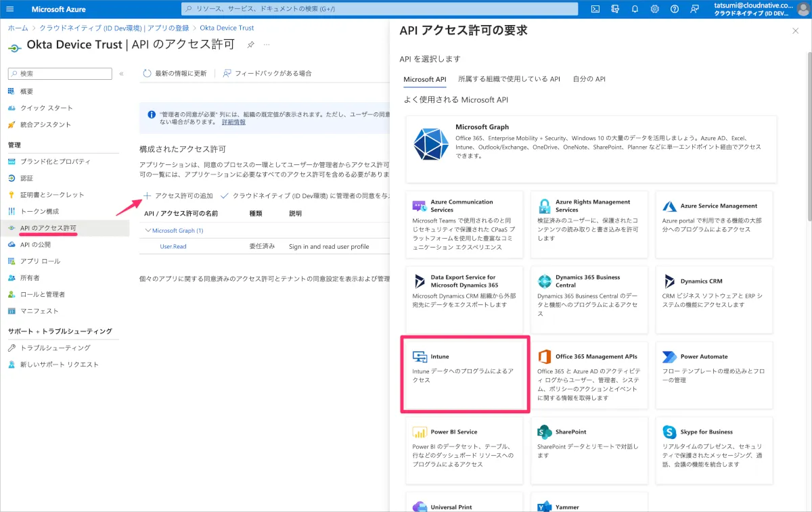Click 最新の情報に更新 refresh button

175,73
